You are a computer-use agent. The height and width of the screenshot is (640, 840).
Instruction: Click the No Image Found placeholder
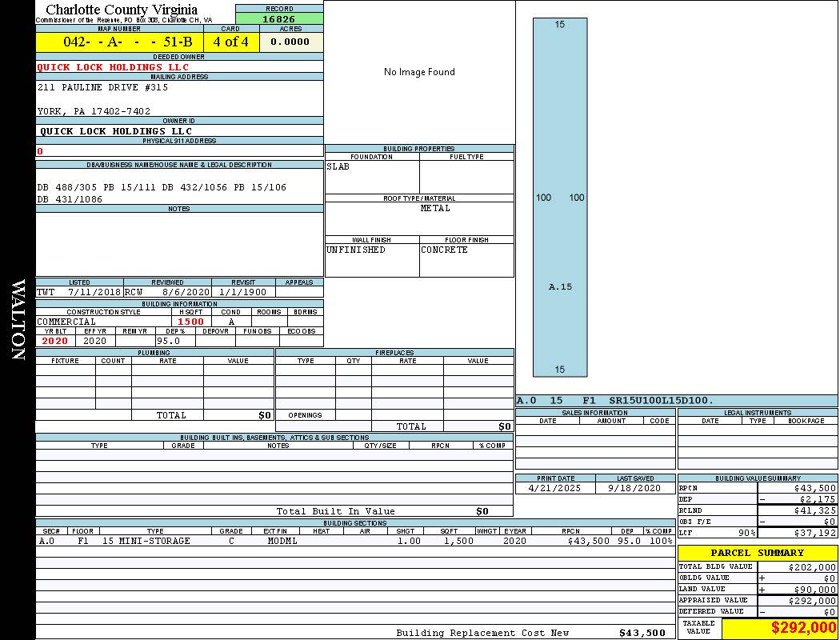pos(419,72)
